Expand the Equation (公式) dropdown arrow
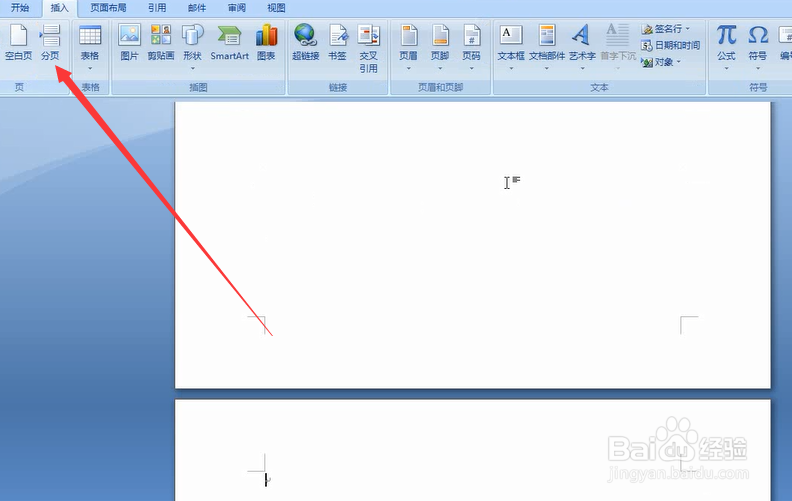 [726, 68]
